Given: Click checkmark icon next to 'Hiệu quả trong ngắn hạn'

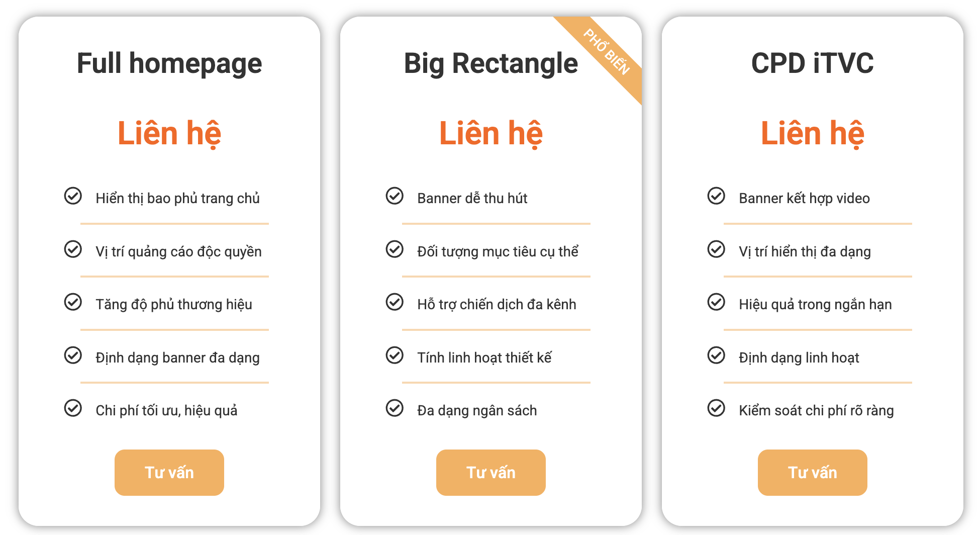Looking at the screenshot, I should 716,302.
